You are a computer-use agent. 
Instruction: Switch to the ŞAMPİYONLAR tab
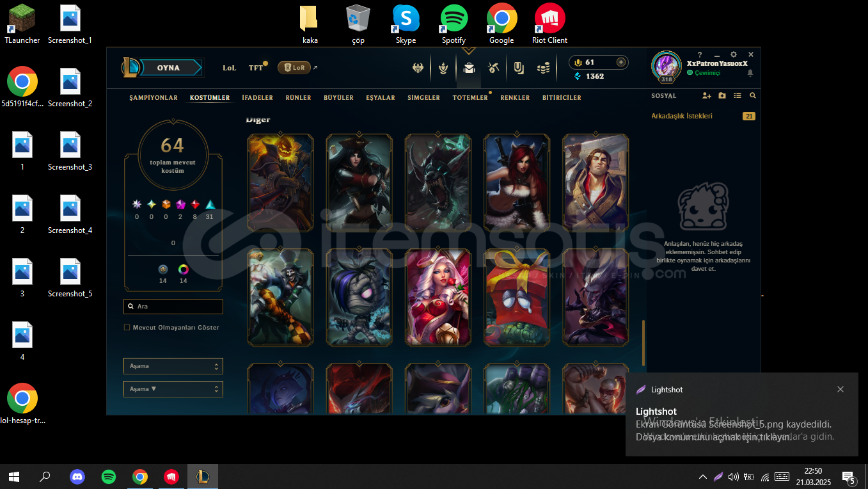pos(154,98)
